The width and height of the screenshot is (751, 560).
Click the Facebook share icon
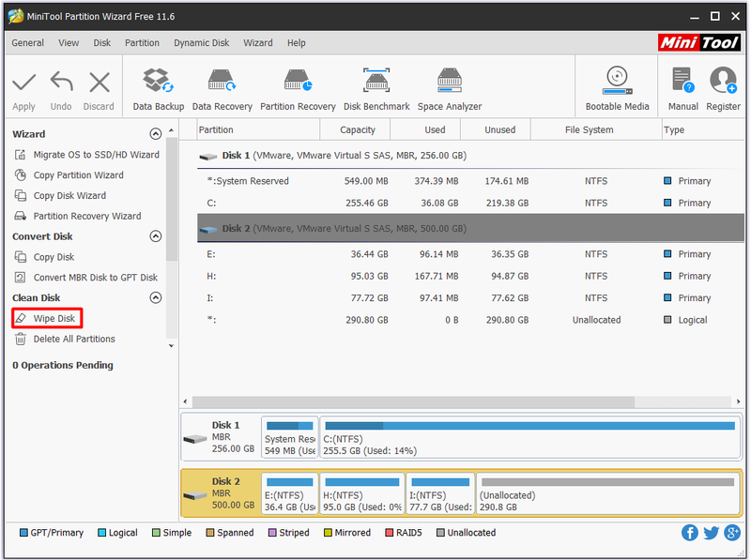[689, 532]
